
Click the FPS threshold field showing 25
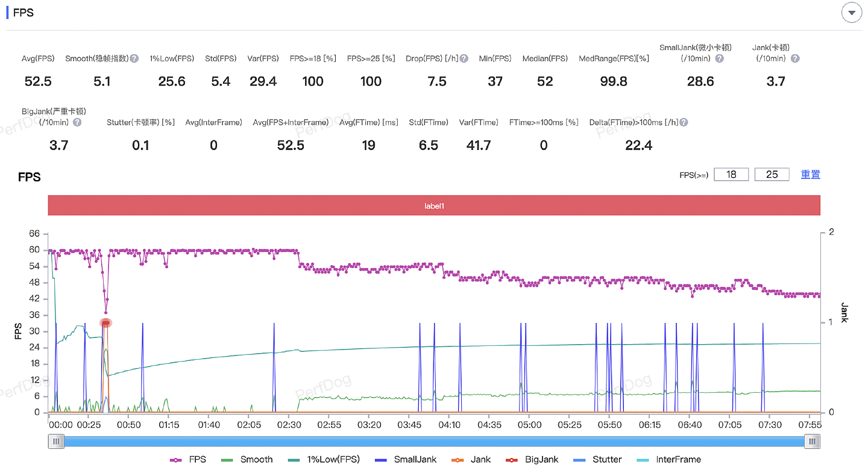coord(772,175)
